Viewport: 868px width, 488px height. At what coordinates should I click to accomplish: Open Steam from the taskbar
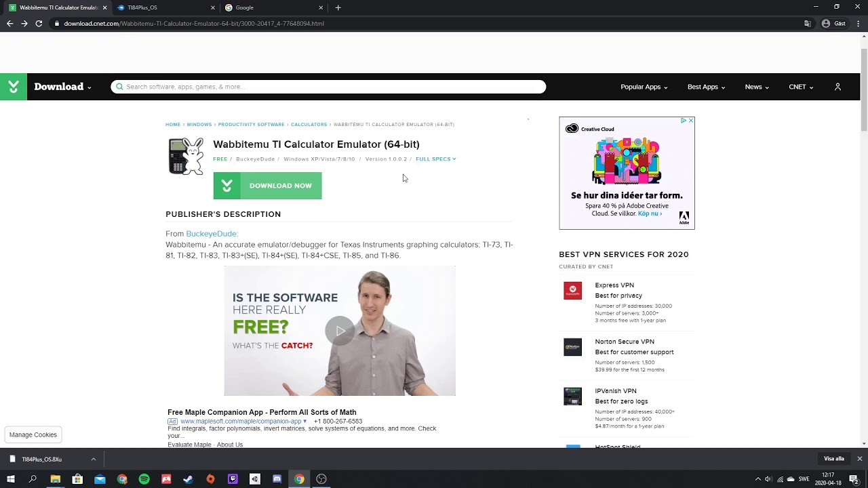[x=188, y=479]
